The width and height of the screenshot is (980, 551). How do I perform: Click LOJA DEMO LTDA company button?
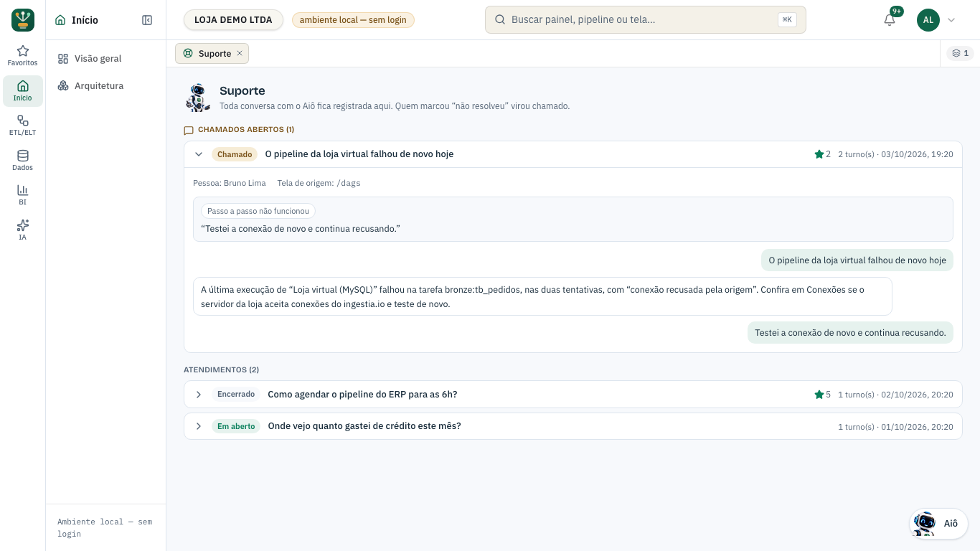[233, 20]
